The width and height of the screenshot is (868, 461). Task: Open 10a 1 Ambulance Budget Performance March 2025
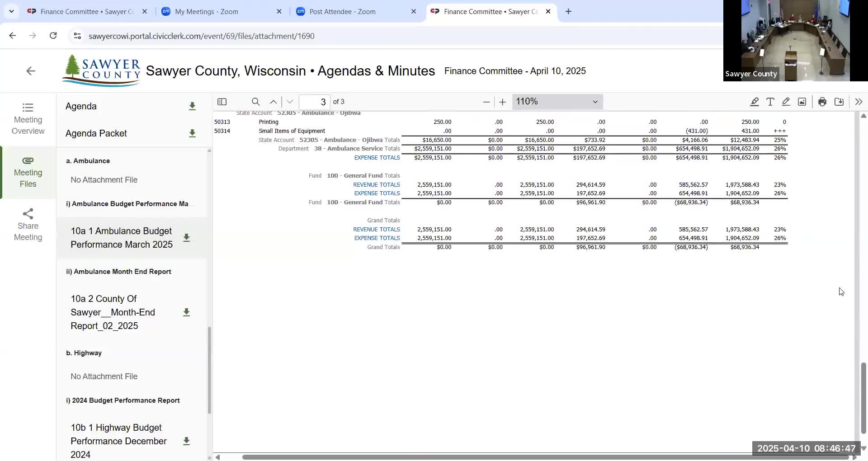[x=122, y=238]
